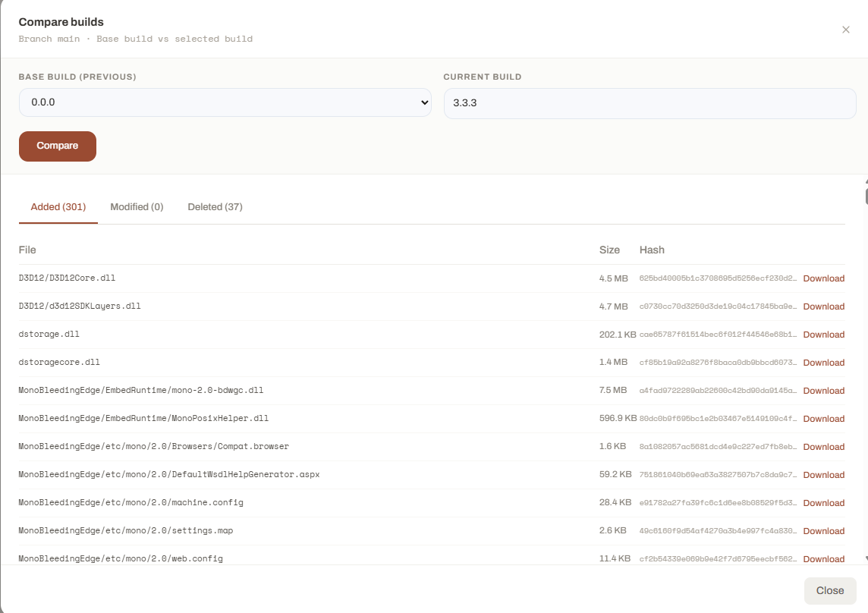Click the 1.6 KB size value

coord(612,446)
